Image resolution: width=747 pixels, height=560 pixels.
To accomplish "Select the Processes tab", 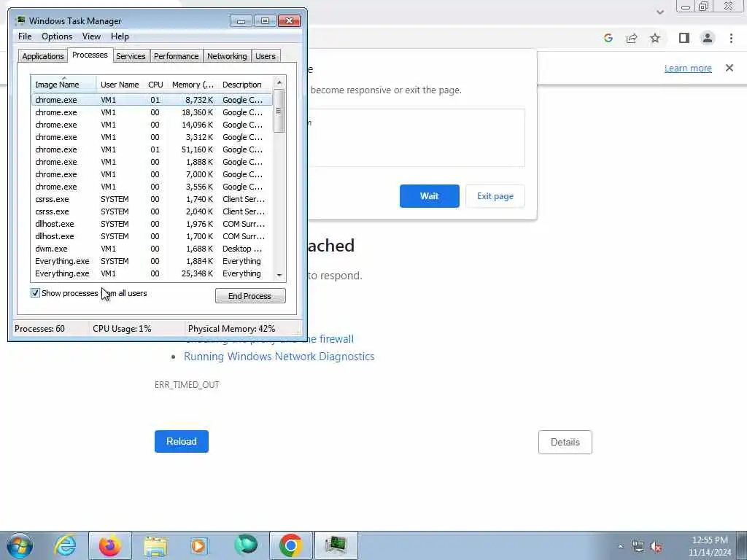I will click(90, 55).
